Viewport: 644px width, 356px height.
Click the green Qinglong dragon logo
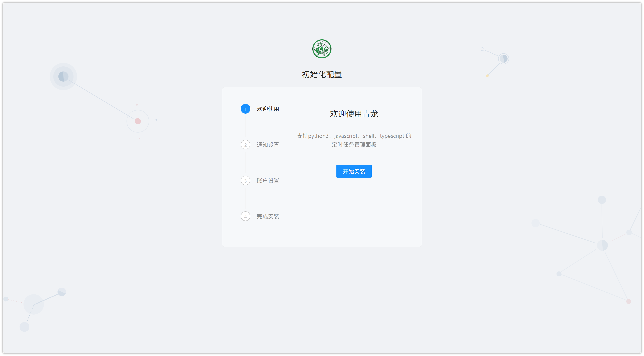click(x=322, y=49)
